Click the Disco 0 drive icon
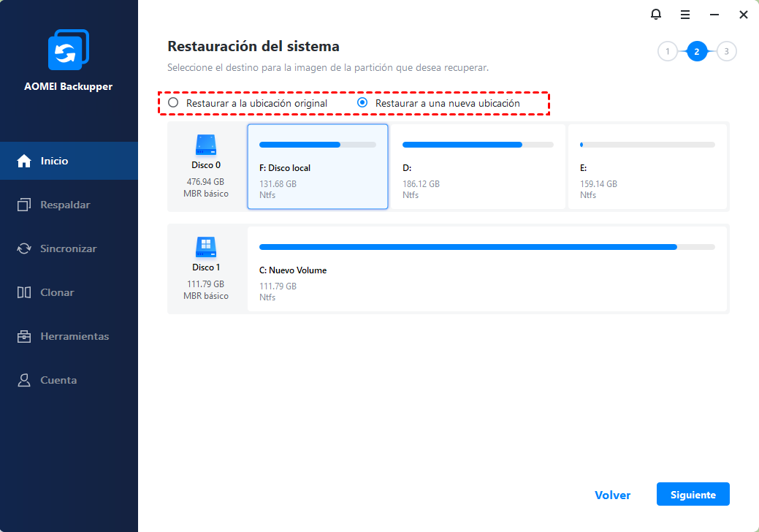The image size is (759, 532). 206,145
